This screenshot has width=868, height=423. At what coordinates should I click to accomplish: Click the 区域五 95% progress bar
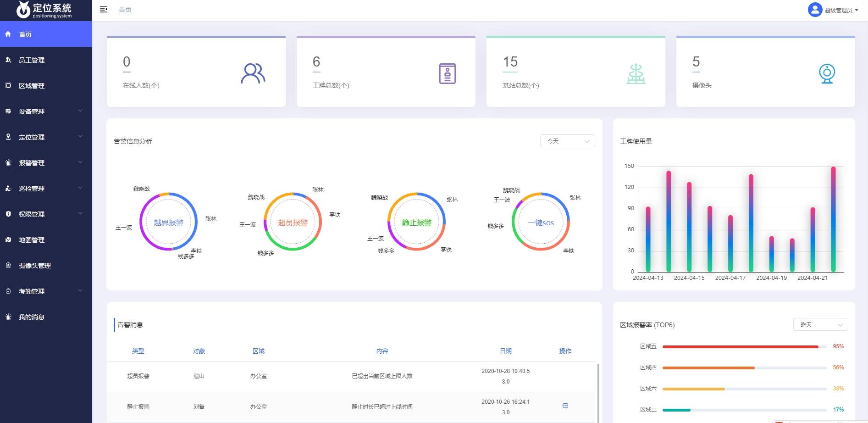point(744,346)
